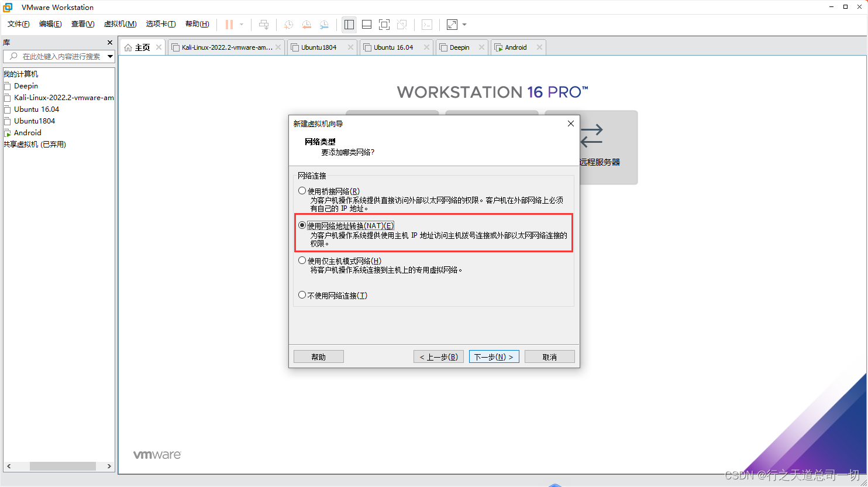Click the console view toolbar icon
This screenshot has width=868, height=487.
coord(427,25)
